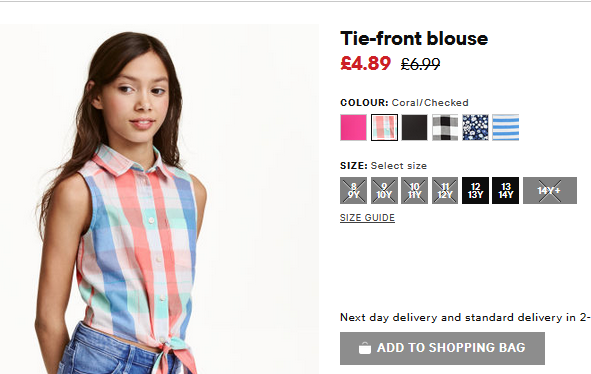
Task: Click the sale price £4.89
Action: coord(365,63)
